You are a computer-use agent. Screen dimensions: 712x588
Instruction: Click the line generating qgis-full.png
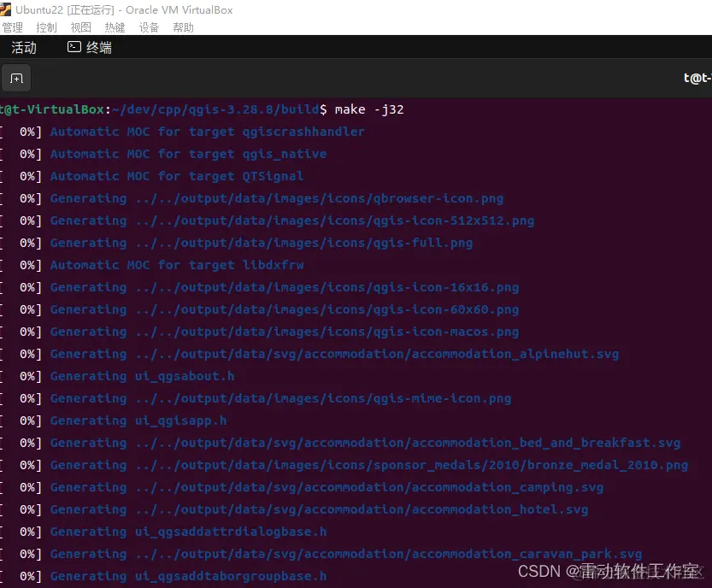tap(261, 243)
